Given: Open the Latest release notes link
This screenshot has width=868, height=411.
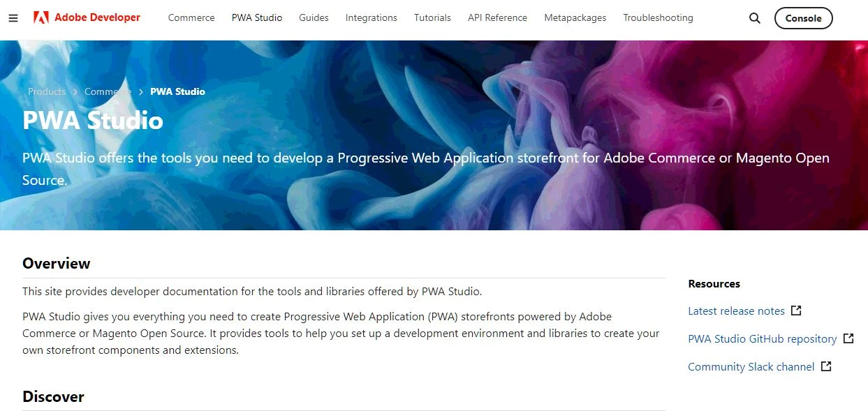Looking at the screenshot, I should [736, 311].
